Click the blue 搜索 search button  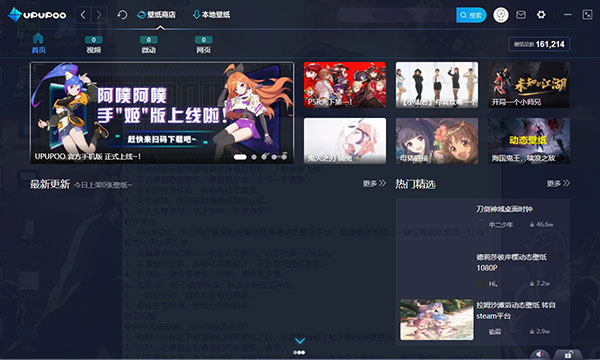[471, 15]
